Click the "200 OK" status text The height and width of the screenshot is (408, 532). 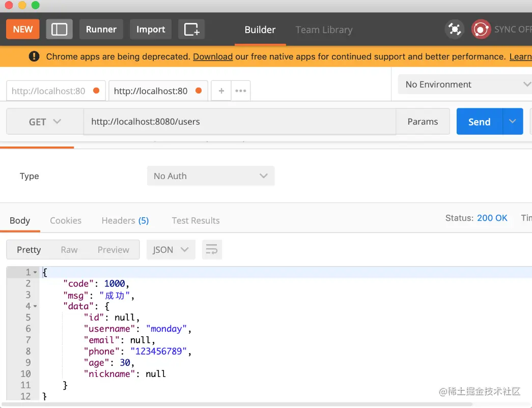click(x=492, y=218)
